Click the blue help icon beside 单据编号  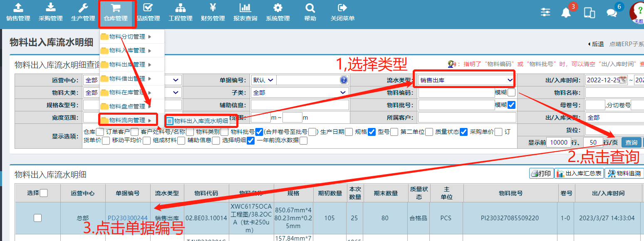coord(344,80)
